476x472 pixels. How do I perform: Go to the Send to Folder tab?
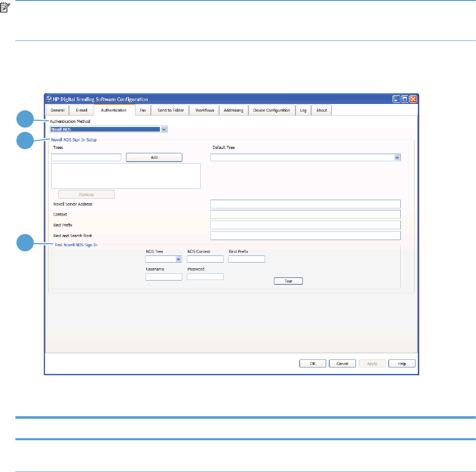click(170, 110)
